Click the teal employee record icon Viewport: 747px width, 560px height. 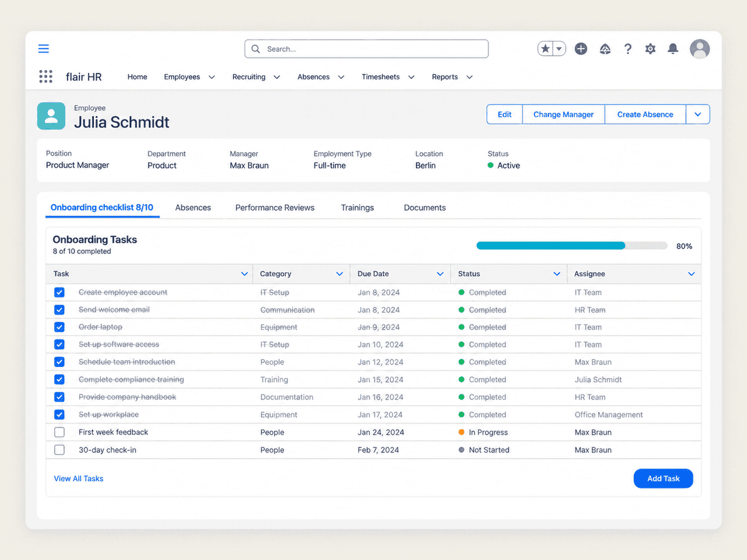tap(51, 116)
